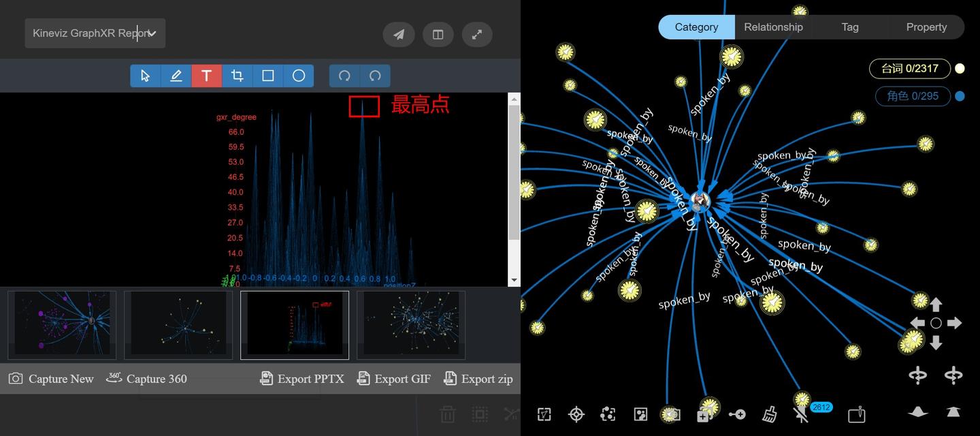Activate the Crop tool

tap(237, 76)
